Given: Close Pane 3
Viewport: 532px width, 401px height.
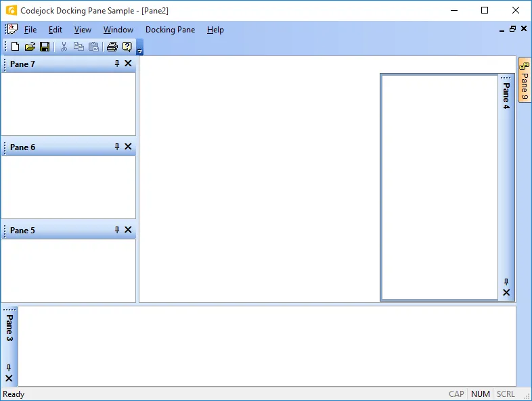Looking at the screenshot, I should 9,378.
